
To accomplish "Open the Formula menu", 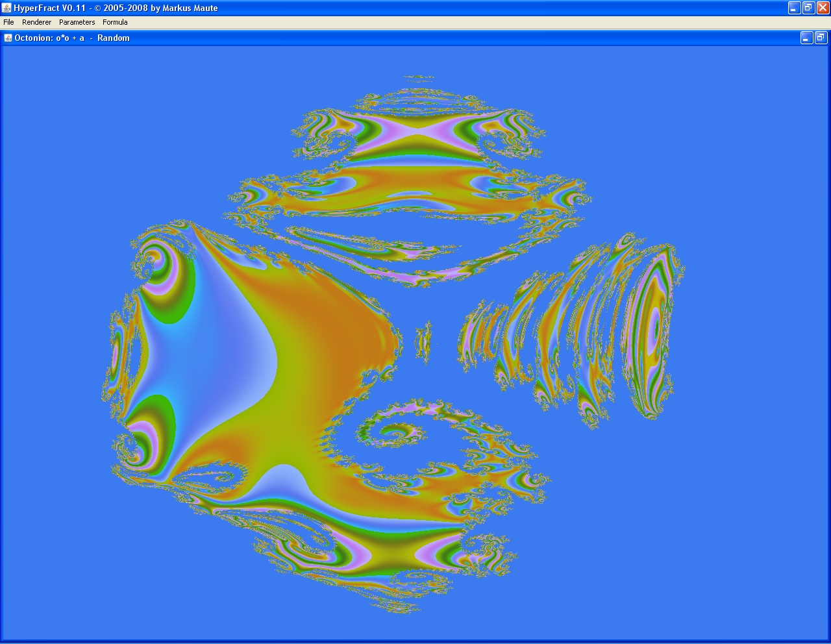I will (x=115, y=22).
